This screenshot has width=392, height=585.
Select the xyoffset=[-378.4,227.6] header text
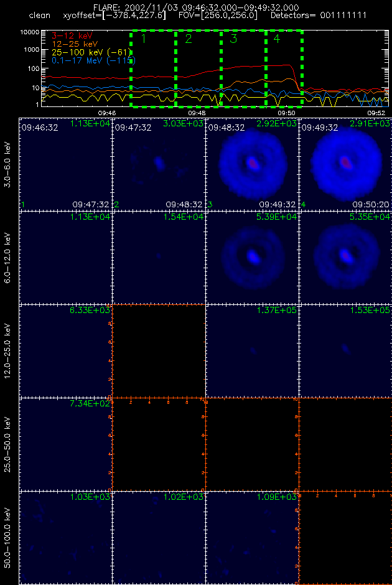pos(114,16)
